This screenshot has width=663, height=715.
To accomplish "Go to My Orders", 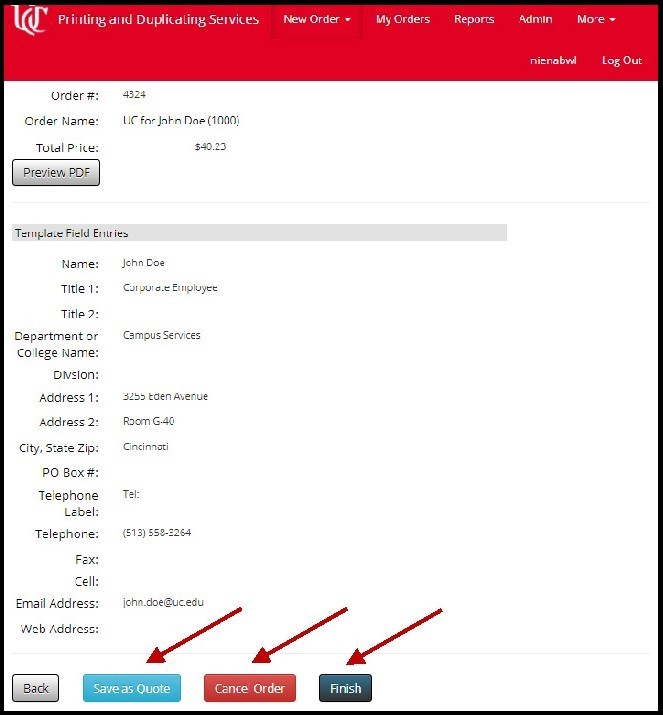I will coord(403,20).
